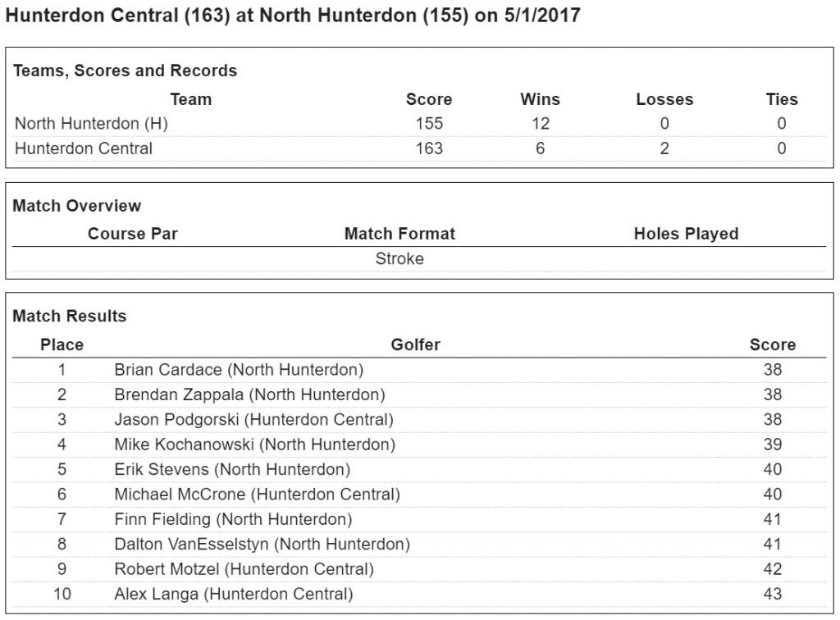The image size is (840, 620).
Task: Click the Match Overview heading
Action: click(77, 206)
